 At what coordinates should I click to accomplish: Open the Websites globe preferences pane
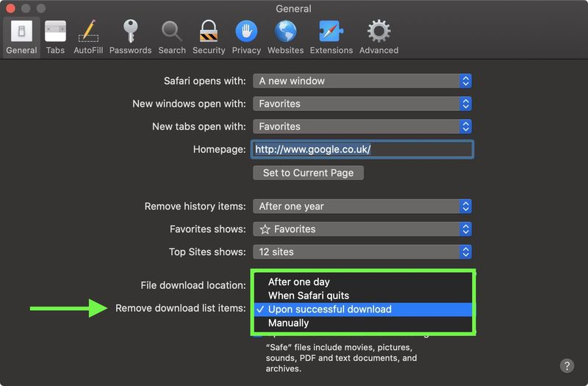285,37
